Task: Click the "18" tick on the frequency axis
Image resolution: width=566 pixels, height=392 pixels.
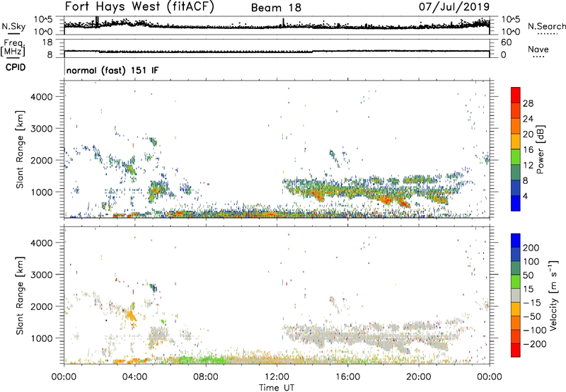Action: pyautogui.click(x=47, y=42)
